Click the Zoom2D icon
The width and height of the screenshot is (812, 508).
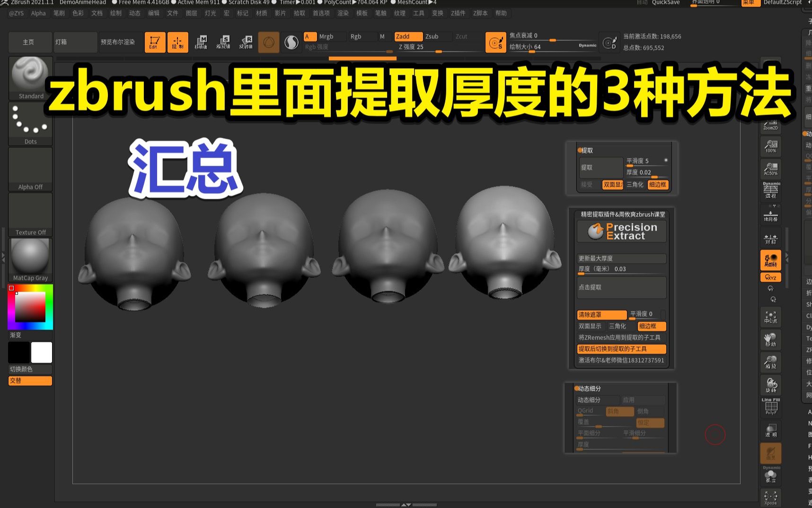coord(771,124)
